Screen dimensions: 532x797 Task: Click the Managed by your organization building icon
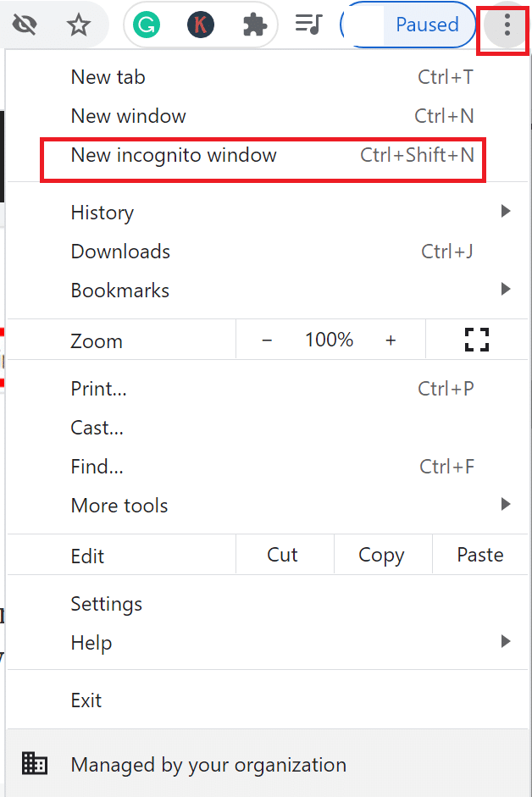35,764
